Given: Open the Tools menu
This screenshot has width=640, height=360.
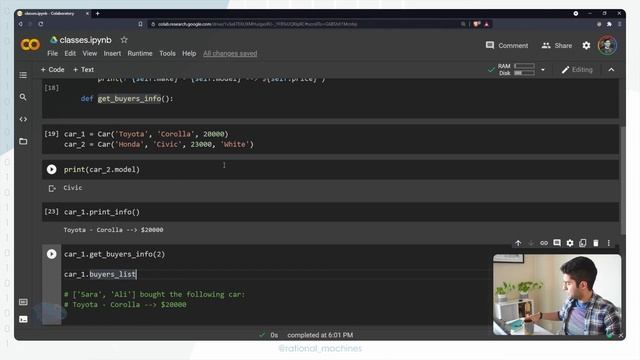Looking at the screenshot, I should pyautogui.click(x=167, y=53).
